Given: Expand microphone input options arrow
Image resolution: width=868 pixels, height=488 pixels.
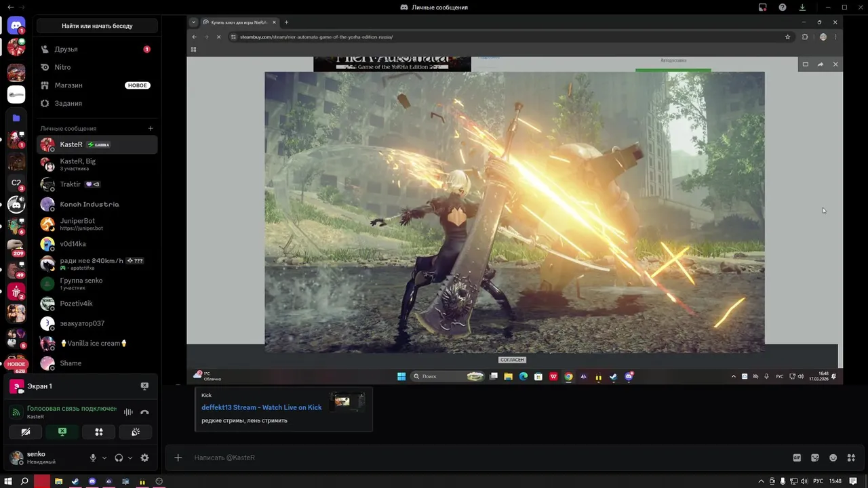Looking at the screenshot, I should [104, 457].
